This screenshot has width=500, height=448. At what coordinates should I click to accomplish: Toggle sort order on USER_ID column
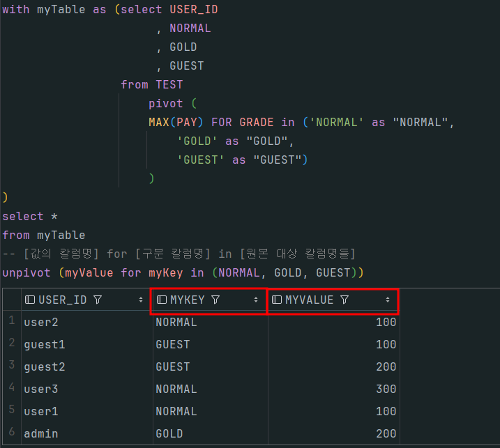pyautogui.click(x=141, y=300)
